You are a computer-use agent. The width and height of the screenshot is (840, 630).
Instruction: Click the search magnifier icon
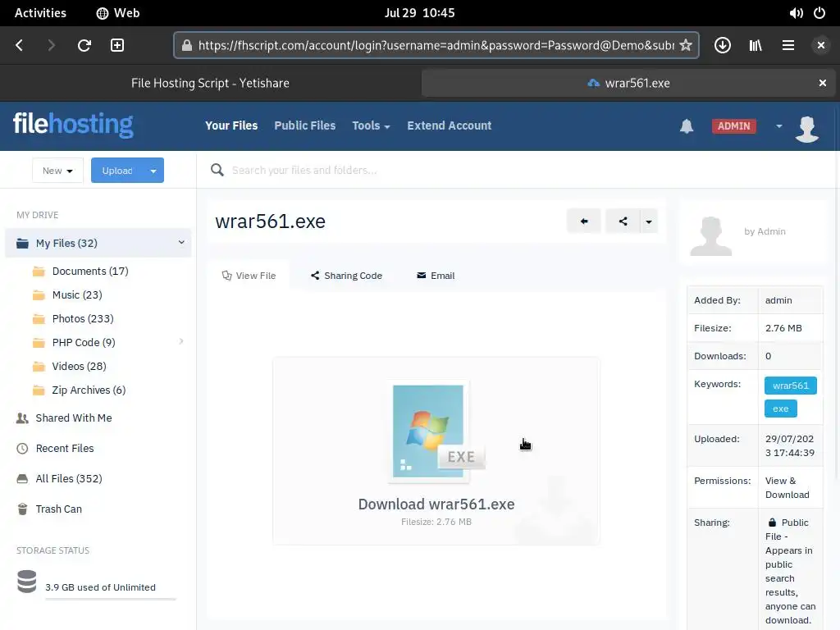point(217,170)
